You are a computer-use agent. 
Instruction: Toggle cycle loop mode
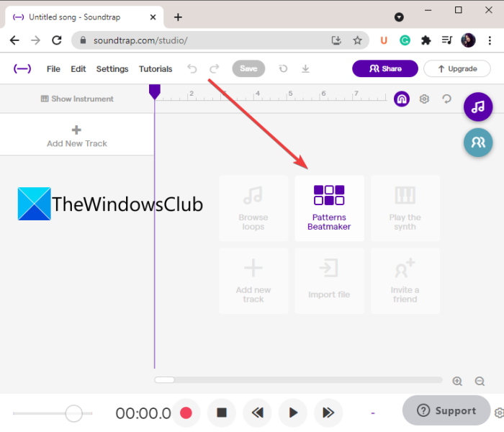(447, 99)
